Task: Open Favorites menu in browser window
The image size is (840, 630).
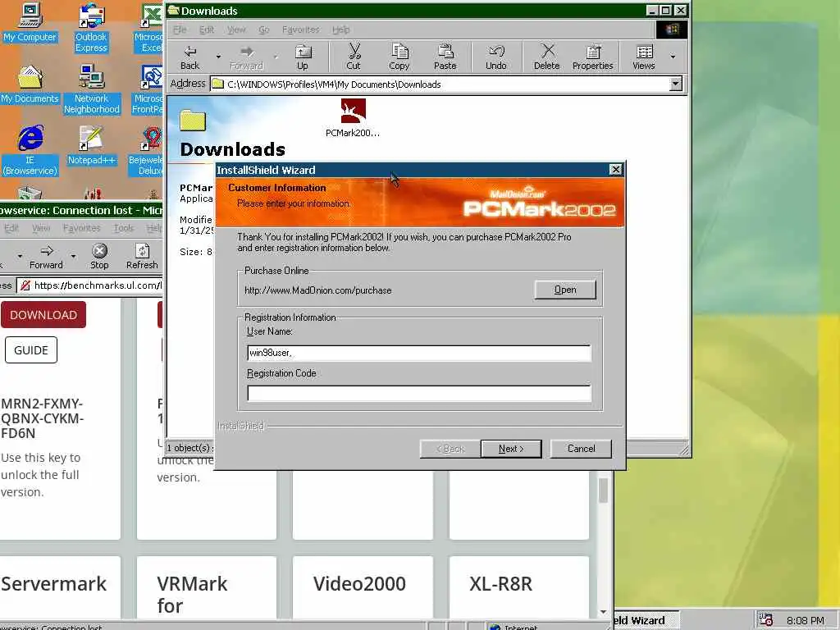Action: 81,228
